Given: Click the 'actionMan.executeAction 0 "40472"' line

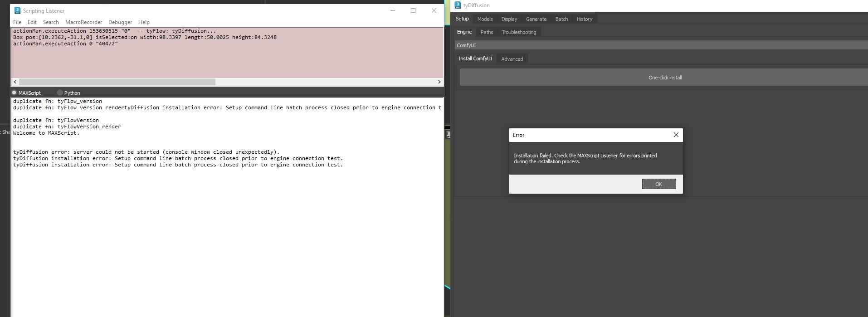Looking at the screenshot, I should pos(65,44).
